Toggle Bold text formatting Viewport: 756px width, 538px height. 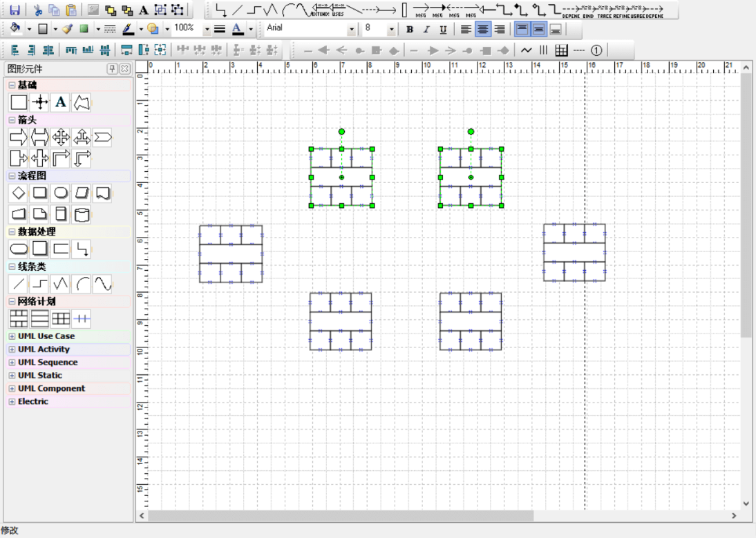point(410,30)
